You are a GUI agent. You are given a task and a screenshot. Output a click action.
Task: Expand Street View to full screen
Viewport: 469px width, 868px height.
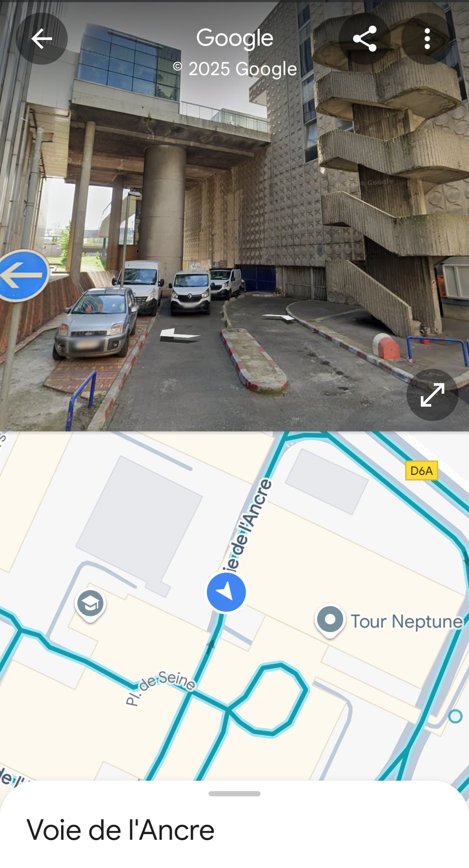(x=433, y=395)
